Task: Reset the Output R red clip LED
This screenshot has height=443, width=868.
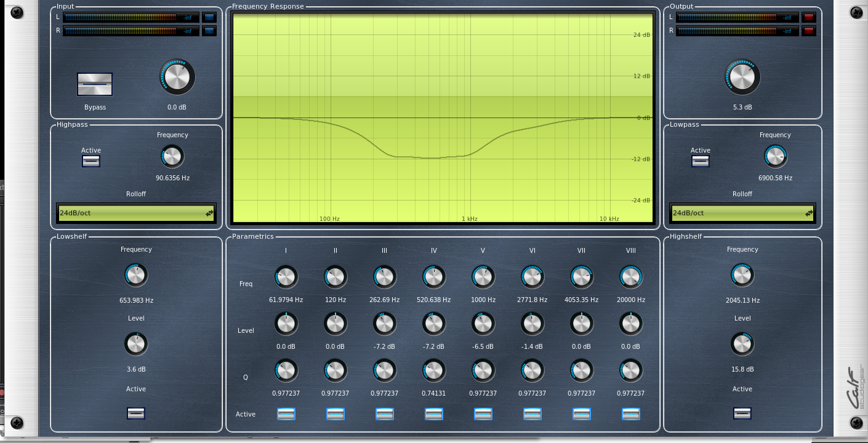Action: 809,31
